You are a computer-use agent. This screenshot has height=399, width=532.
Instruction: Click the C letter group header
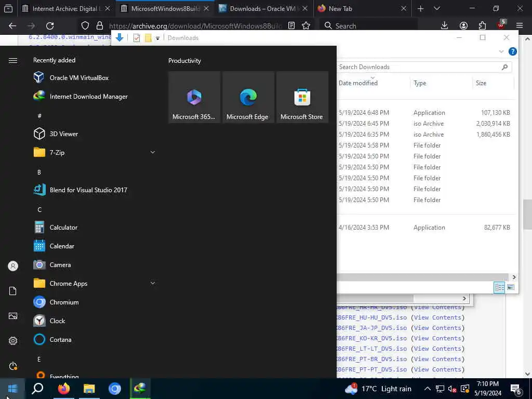(x=39, y=209)
